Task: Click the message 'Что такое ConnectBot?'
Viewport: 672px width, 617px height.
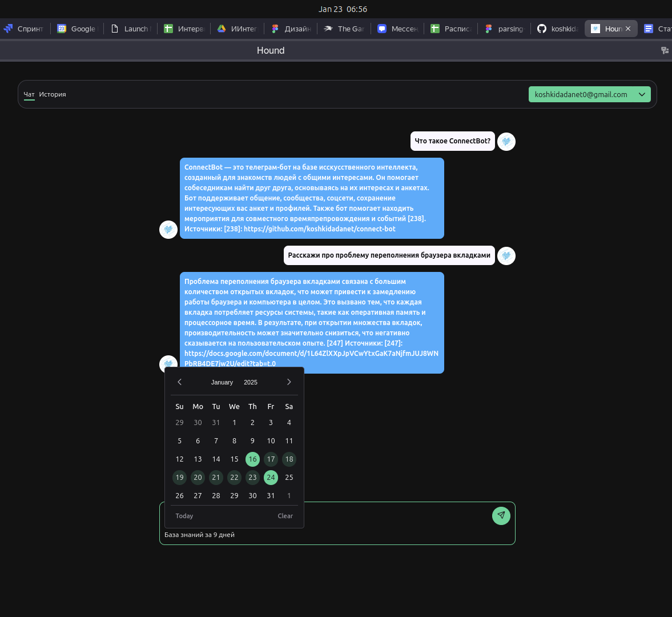Action: 453,141
